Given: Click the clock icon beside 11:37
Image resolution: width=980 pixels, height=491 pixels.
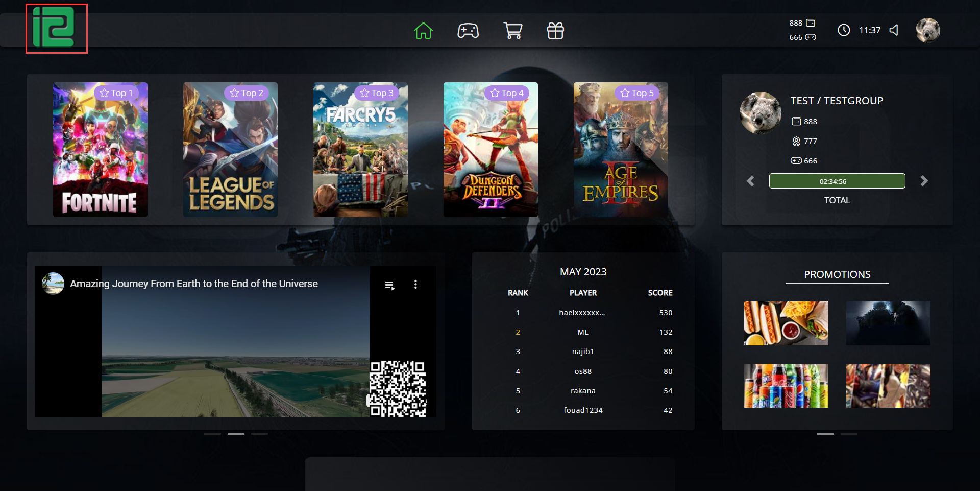Looking at the screenshot, I should [x=844, y=30].
